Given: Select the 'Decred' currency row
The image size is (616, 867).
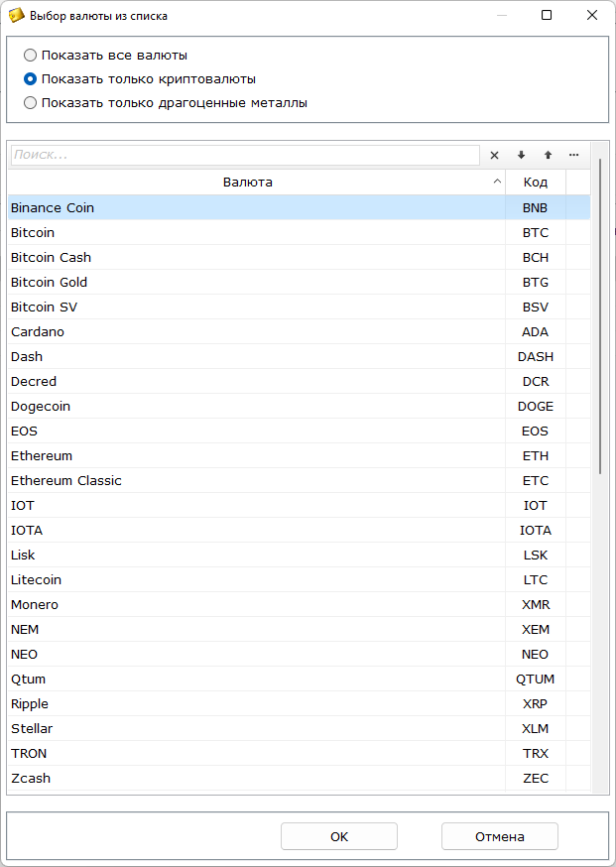Looking at the screenshot, I should [x=300, y=382].
